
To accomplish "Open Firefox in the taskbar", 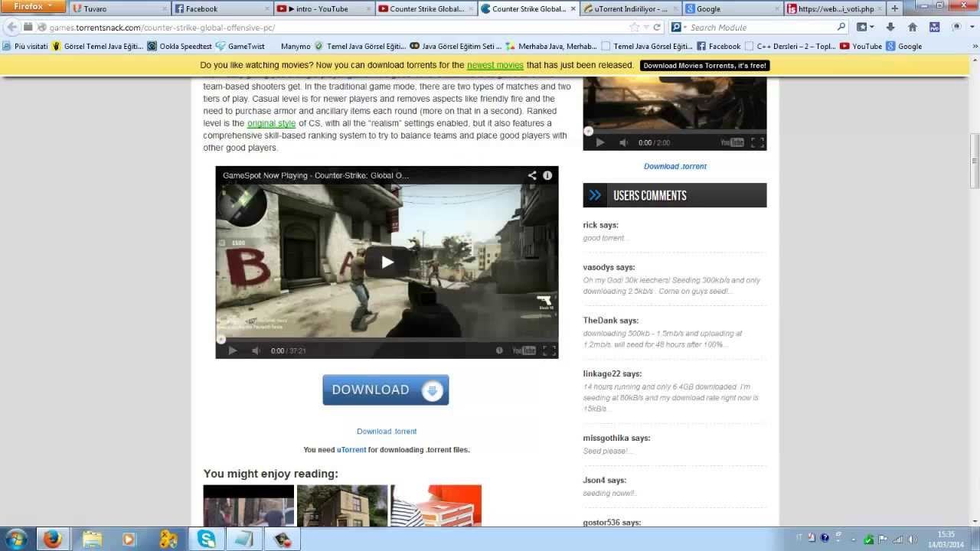I will click(52, 539).
